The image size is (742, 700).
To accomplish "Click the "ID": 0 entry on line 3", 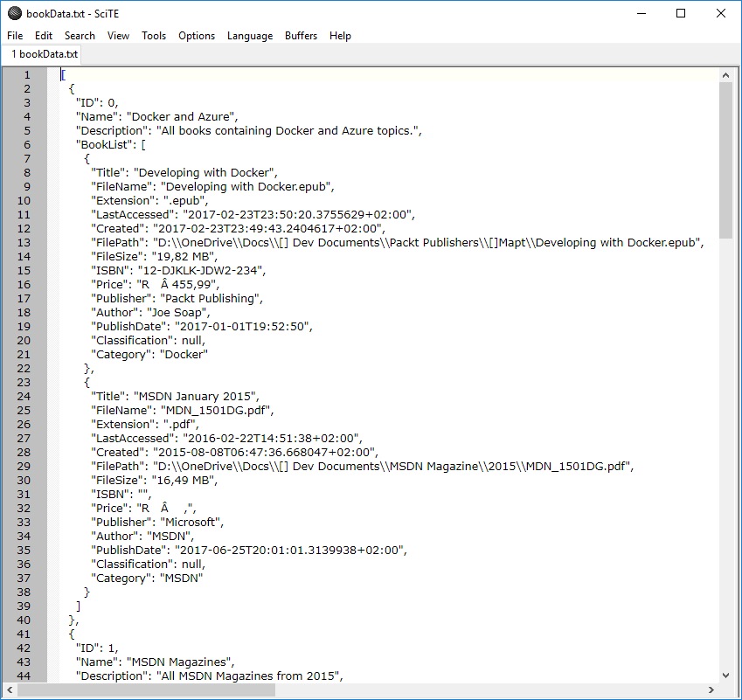I will tap(96, 103).
